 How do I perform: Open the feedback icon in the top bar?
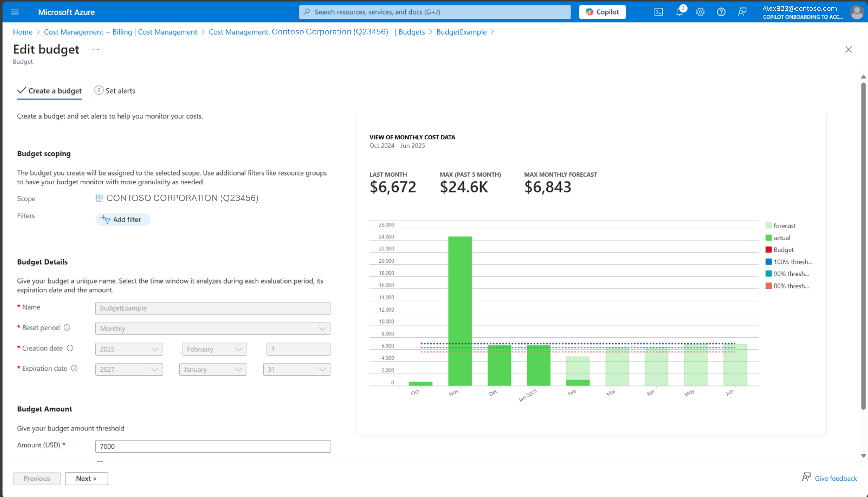click(742, 12)
